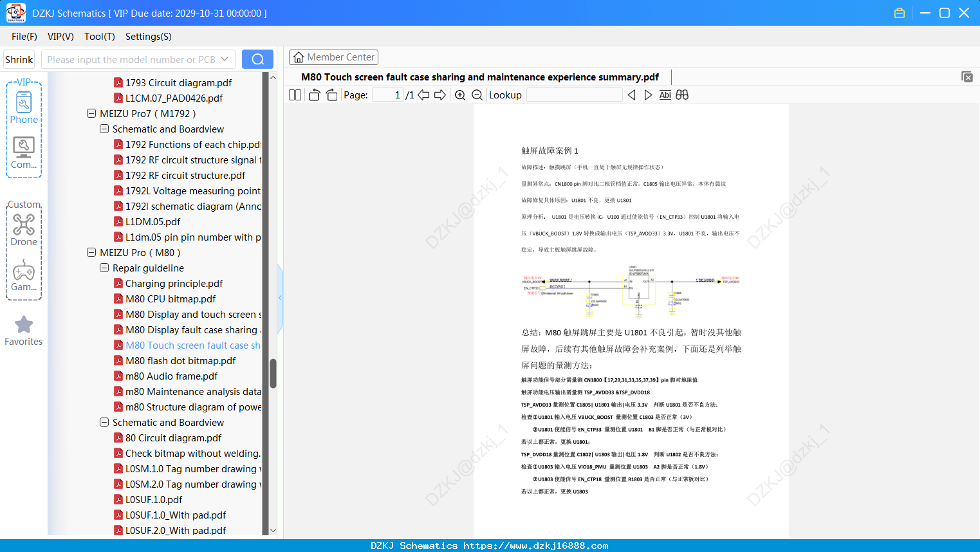Collapse Schematic and Boardview under M80

click(x=104, y=422)
